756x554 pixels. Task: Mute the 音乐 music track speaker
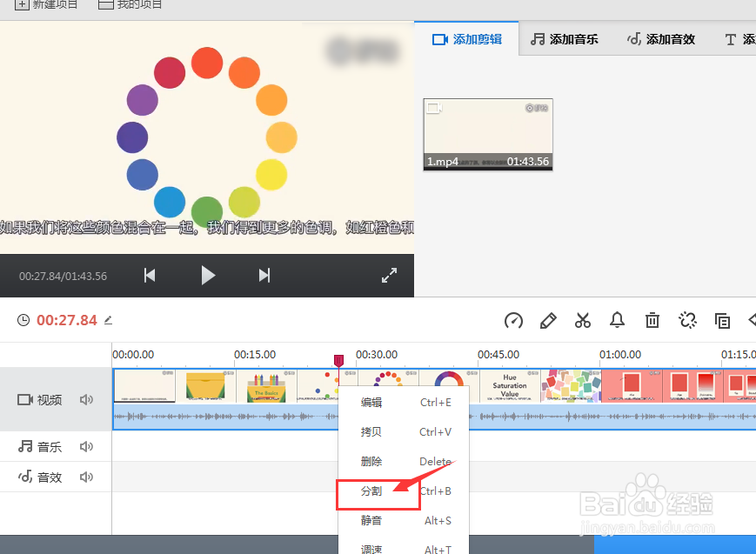86,446
